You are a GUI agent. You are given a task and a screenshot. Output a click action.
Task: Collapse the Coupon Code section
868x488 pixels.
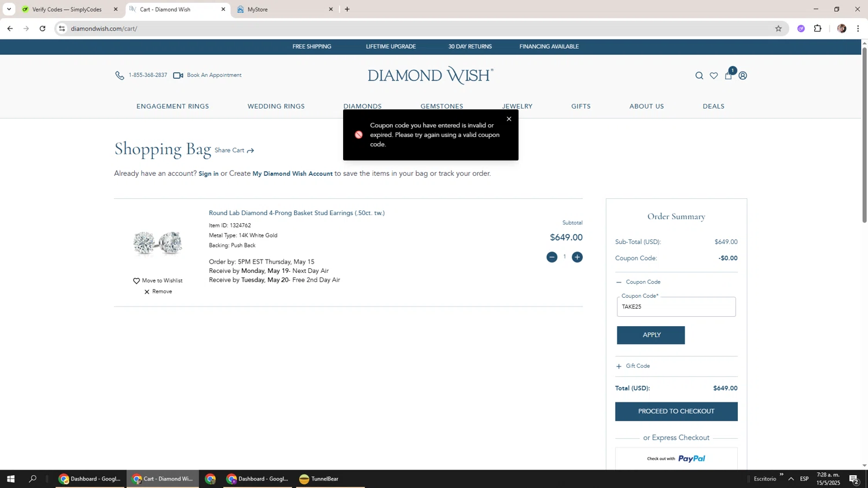click(x=638, y=282)
